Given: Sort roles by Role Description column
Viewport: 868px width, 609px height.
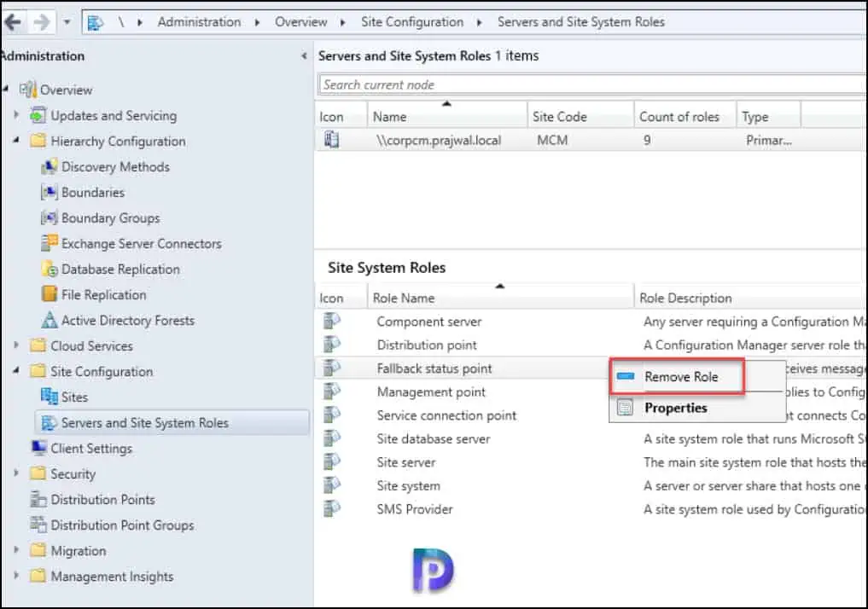Looking at the screenshot, I should tap(750, 299).
